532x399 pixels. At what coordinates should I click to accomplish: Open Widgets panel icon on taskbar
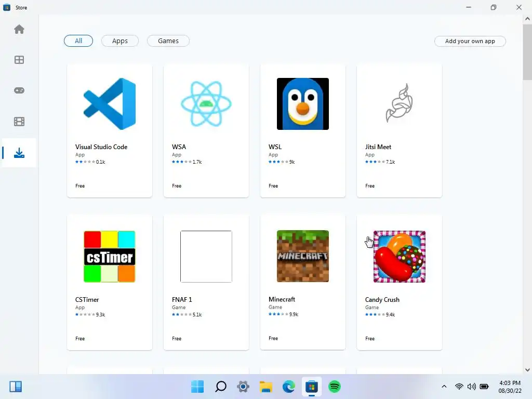click(16, 387)
